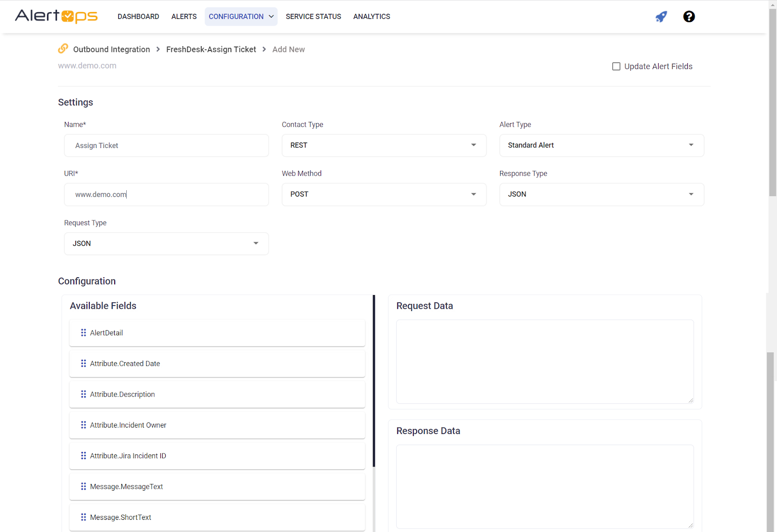The image size is (777, 532).
Task: Expand the Request Type dropdown
Action: tap(166, 244)
